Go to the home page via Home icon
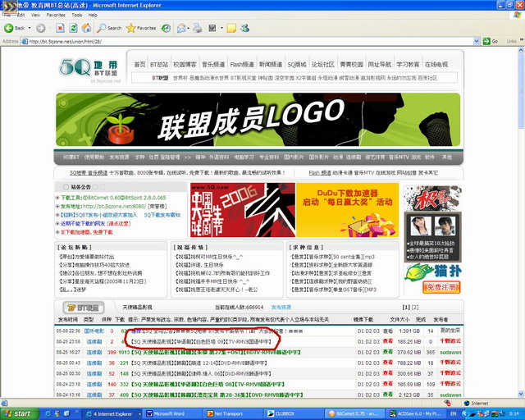The width and height of the screenshot is (525, 420). 86,28
